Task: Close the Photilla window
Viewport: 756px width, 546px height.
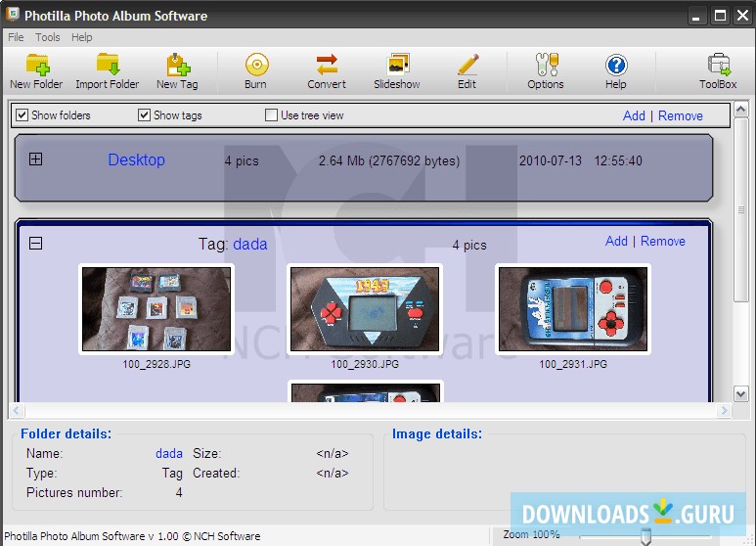Action: [x=743, y=16]
